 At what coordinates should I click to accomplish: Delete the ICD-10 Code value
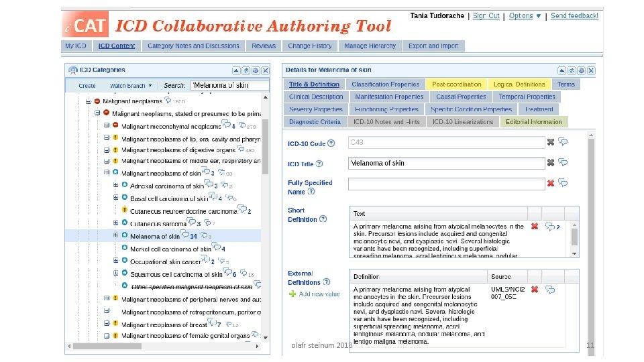pyautogui.click(x=551, y=142)
